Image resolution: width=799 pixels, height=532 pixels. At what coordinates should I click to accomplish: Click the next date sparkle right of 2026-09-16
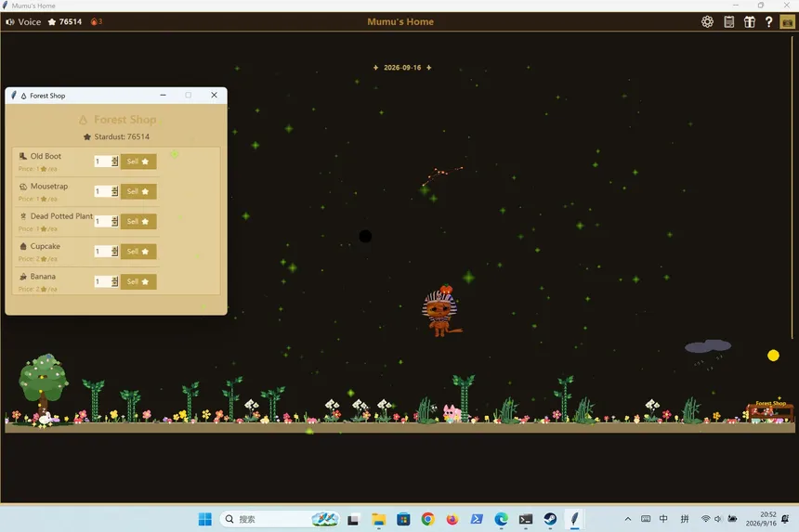click(429, 67)
